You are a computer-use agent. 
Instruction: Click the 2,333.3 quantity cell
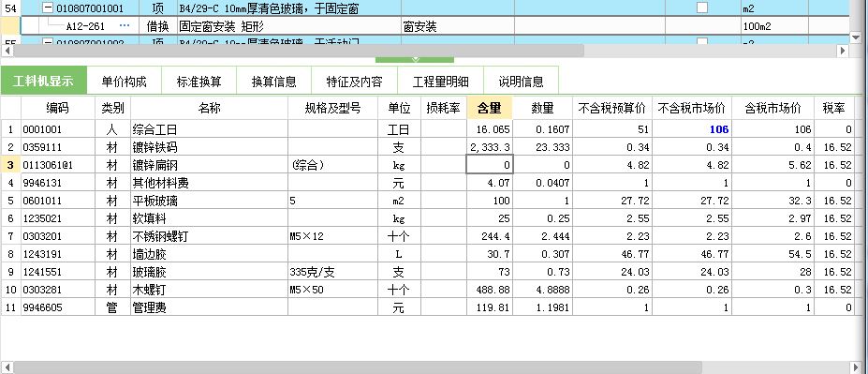pyautogui.click(x=490, y=147)
